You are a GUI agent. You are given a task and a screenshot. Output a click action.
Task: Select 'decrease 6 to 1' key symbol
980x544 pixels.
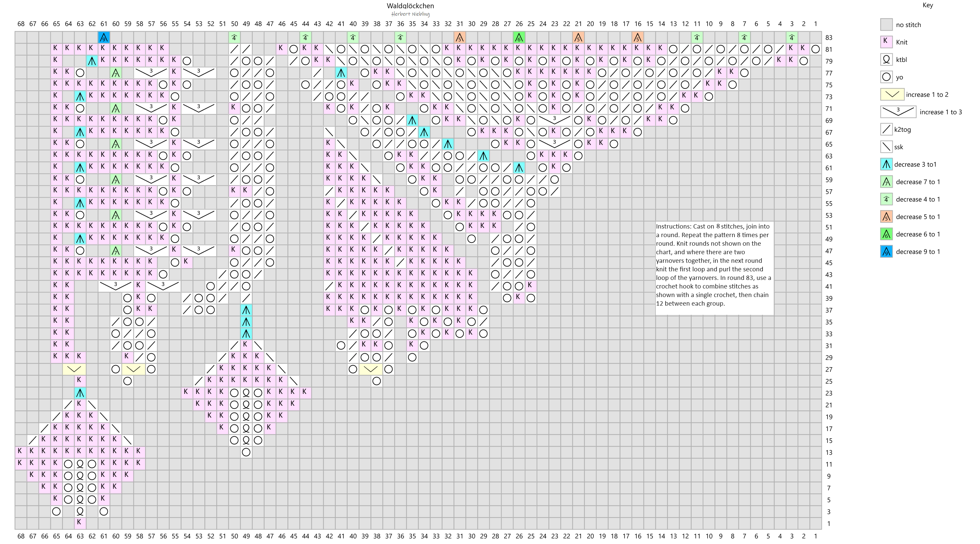point(886,234)
